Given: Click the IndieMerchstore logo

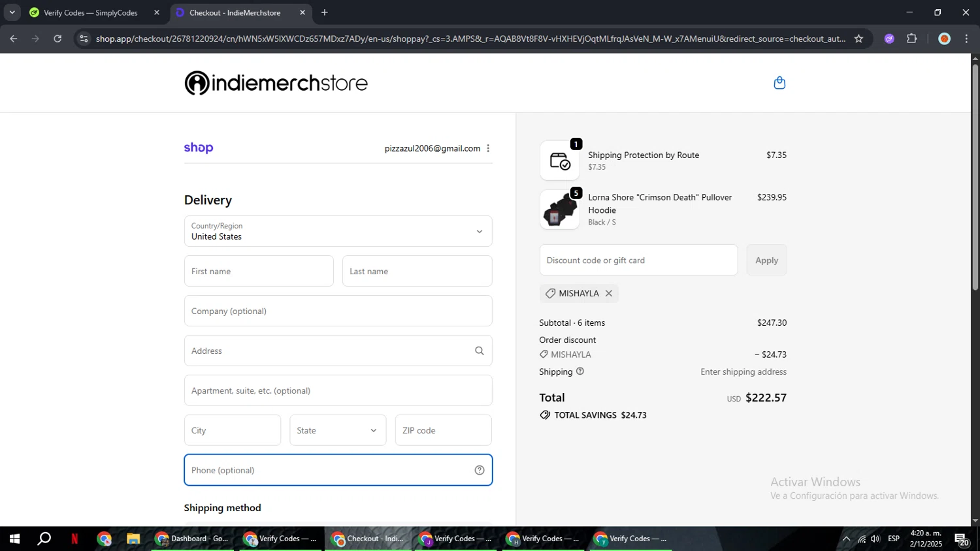Looking at the screenshot, I should pyautogui.click(x=276, y=83).
